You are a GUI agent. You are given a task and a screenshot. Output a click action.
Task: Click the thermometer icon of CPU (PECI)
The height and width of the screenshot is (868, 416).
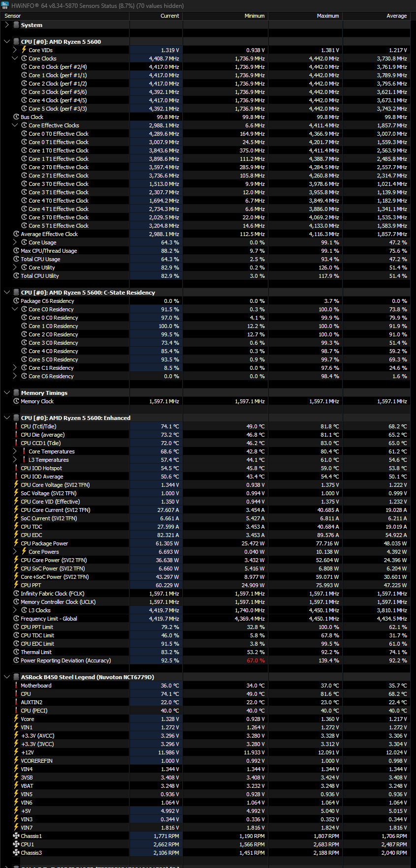pyautogui.click(x=16, y=710)
